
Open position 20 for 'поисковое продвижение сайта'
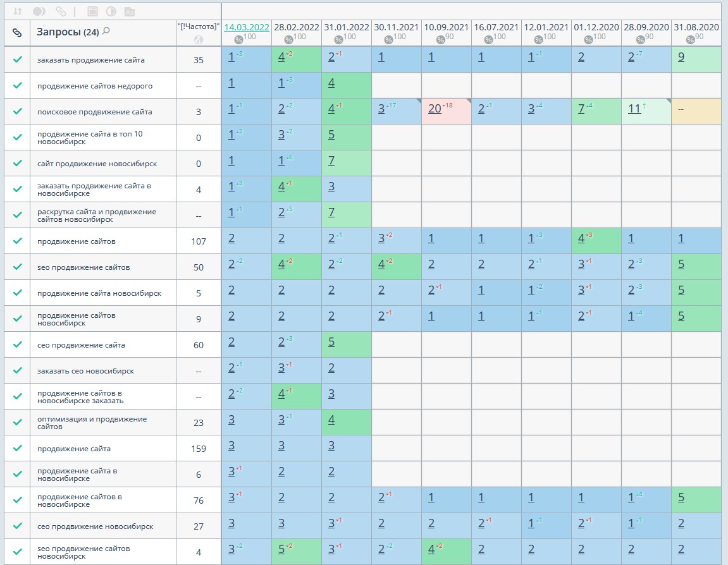click(x=434, y=108)
